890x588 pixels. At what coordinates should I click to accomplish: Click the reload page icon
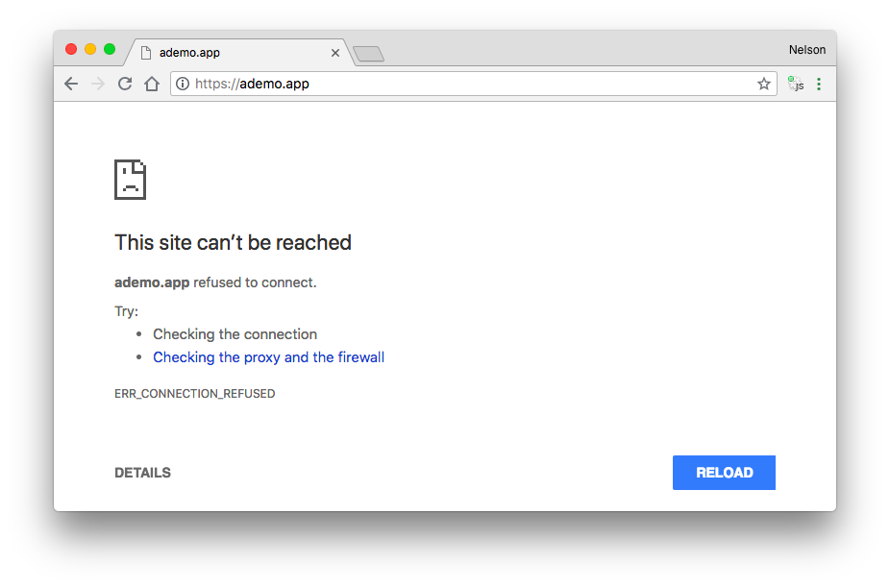tap(124, 84)
